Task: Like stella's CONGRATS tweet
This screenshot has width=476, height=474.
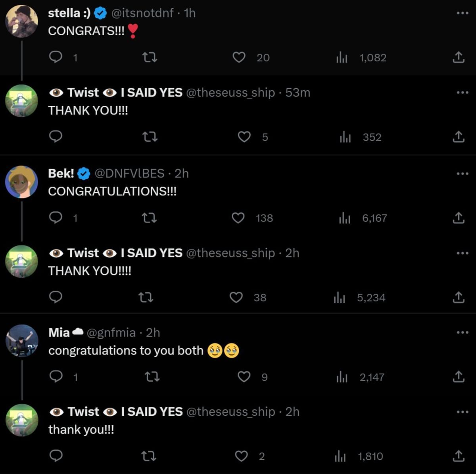Action: pos(239,57)
